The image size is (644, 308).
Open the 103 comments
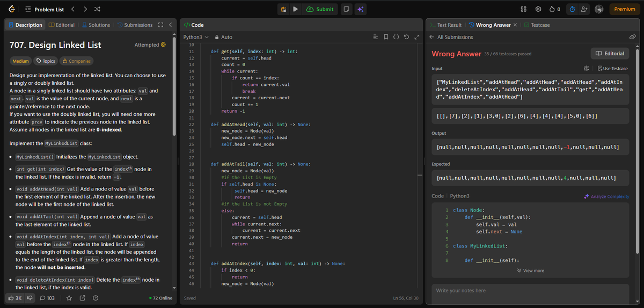point(47,298)
